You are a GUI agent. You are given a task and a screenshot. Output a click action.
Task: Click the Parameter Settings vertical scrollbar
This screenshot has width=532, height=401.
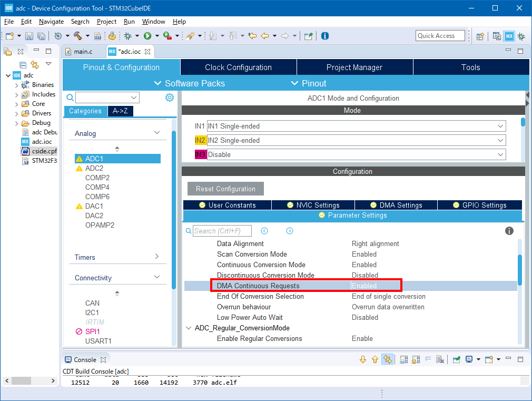click(519, 270)
